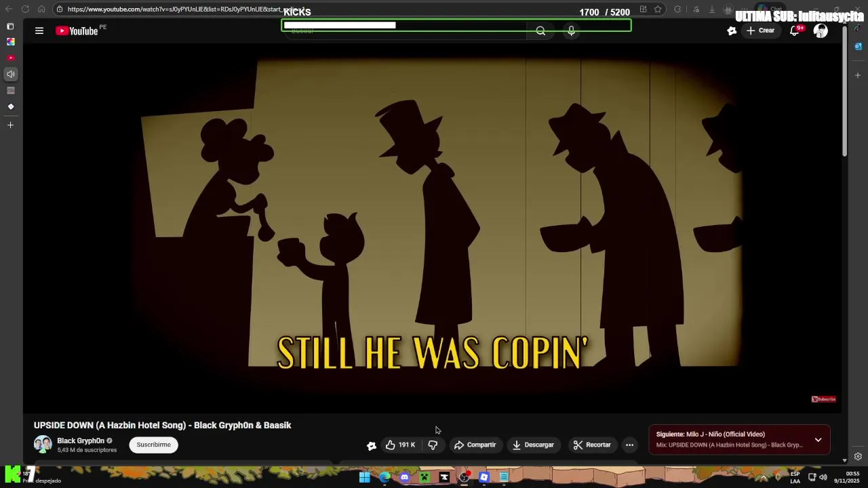Open the CapCut icon on taskbar

click(x=444, y=477)
